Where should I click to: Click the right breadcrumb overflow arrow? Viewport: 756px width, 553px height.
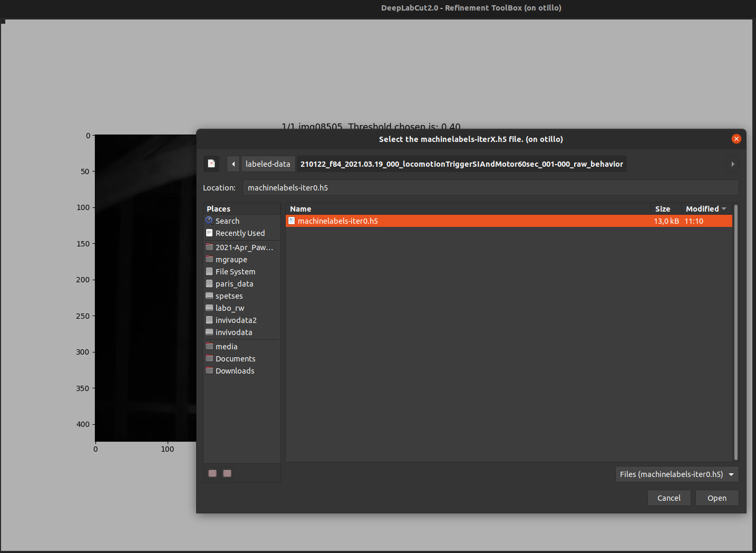point(732,164)
